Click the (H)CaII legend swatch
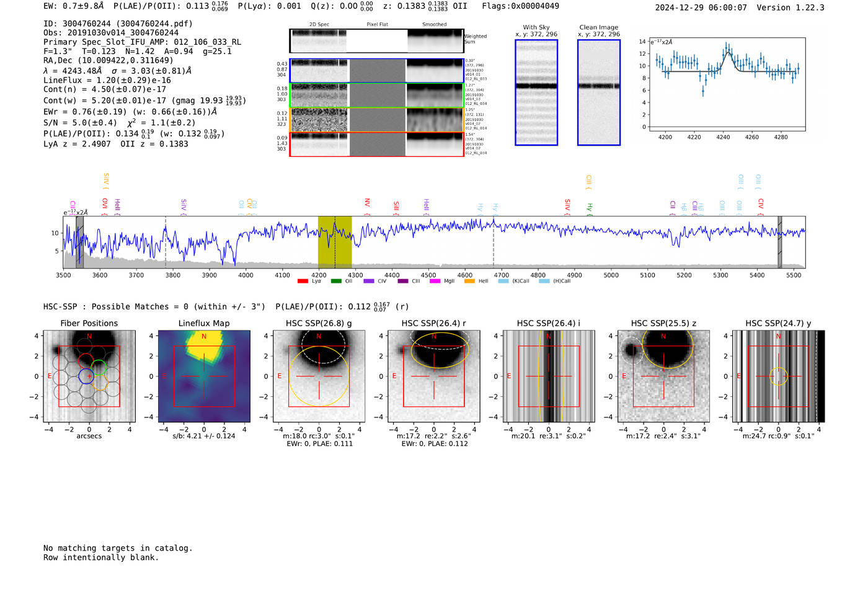 (x=544, y=281)
